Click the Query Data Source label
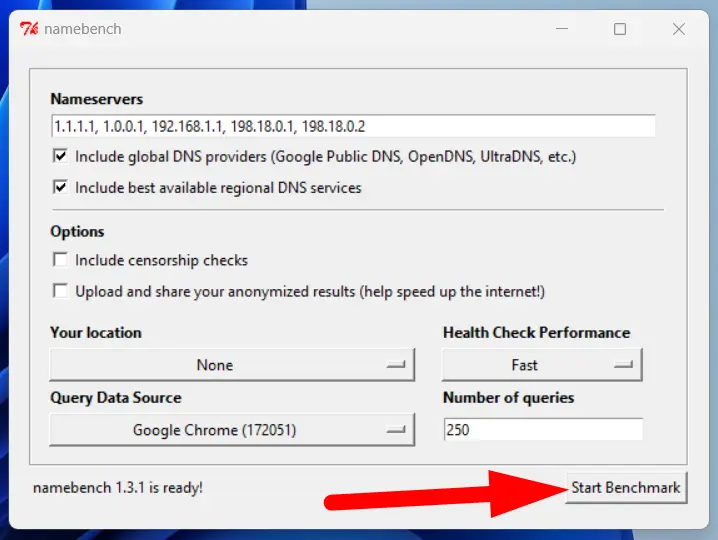 (116, 398)
